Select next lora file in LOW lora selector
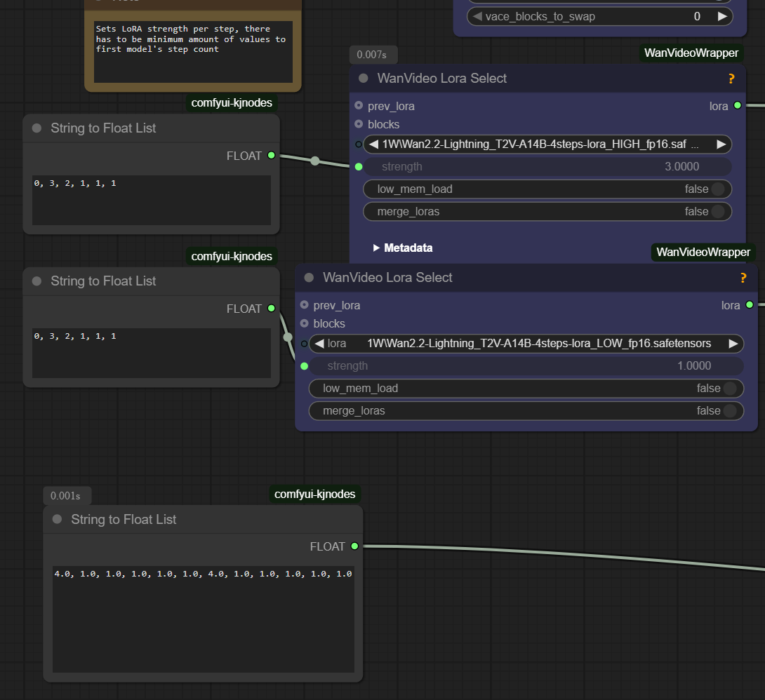This screenshot has width=765, height=700. 733,344
